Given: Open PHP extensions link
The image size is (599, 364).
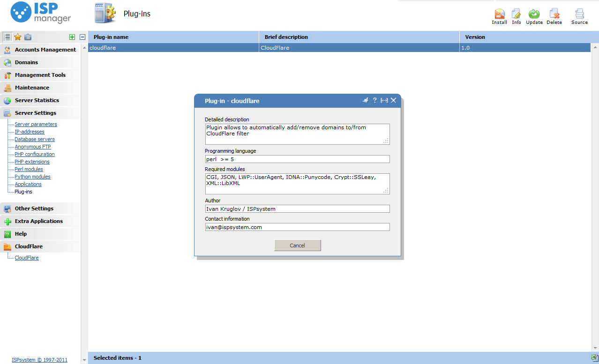Looking at the screenshot, I should 32,162.
